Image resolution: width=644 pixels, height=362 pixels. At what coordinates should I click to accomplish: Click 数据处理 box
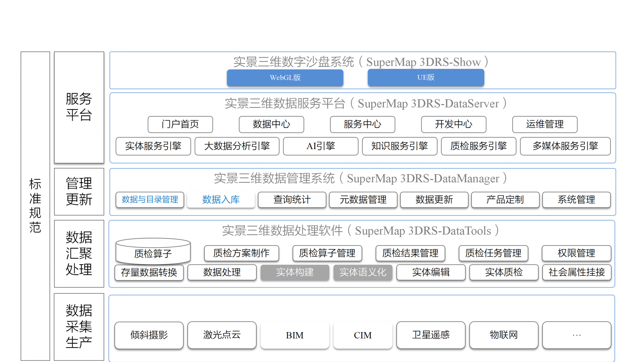222,273
